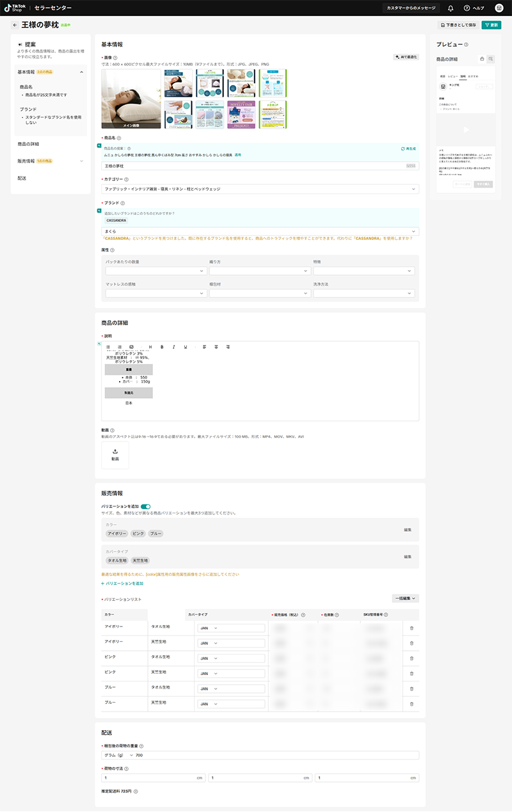Click 適用 to apply suggested product name

click(237, 155)
